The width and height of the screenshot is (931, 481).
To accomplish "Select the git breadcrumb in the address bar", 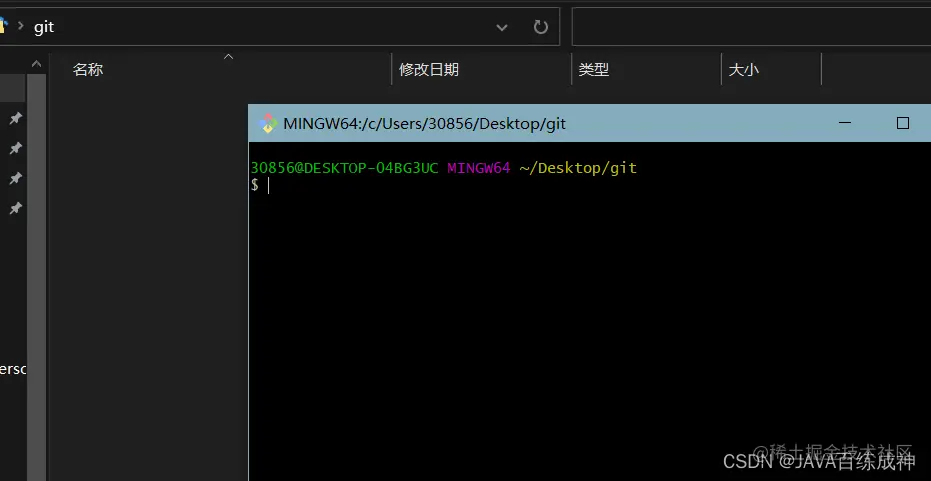I will pos(44,27).
